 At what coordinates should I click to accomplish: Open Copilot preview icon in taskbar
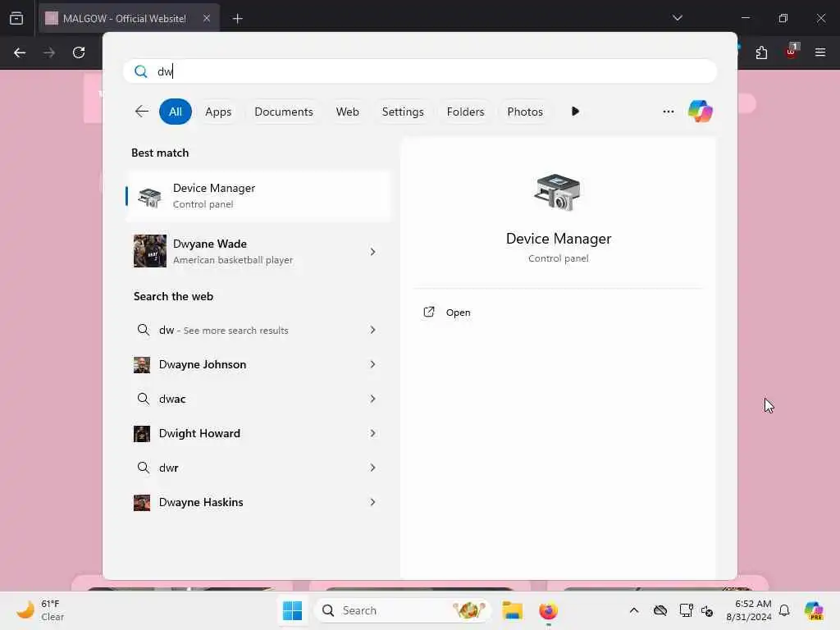814,610
